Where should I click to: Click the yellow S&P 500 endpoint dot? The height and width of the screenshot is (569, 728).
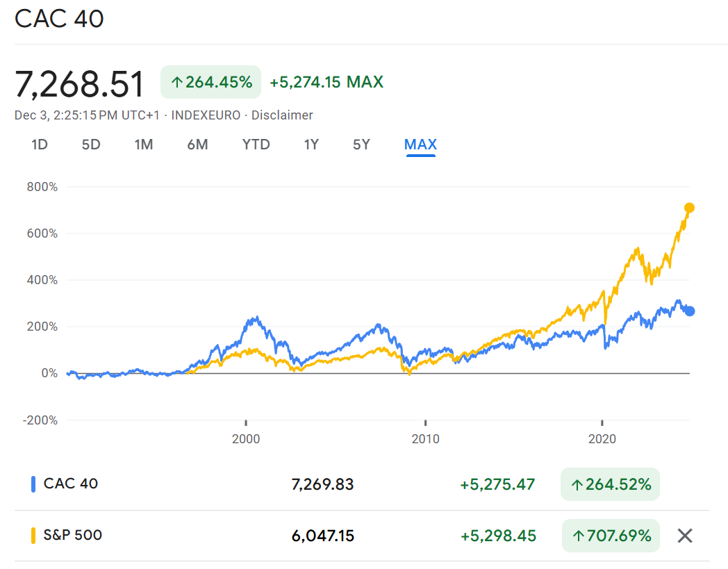click(689, 208)
